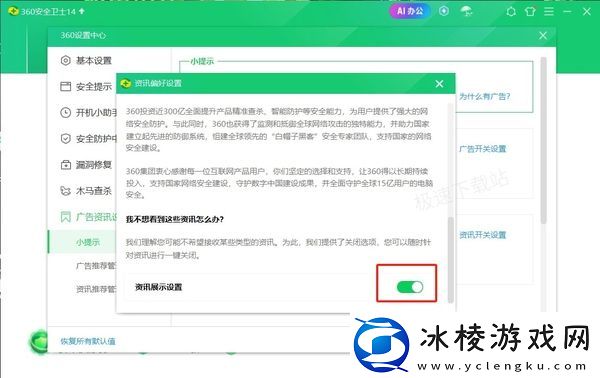Click the 360 logo in 资讯偏好设置 title
The image size is (600, 378).
pyautogui.click(x=126, y=83)
